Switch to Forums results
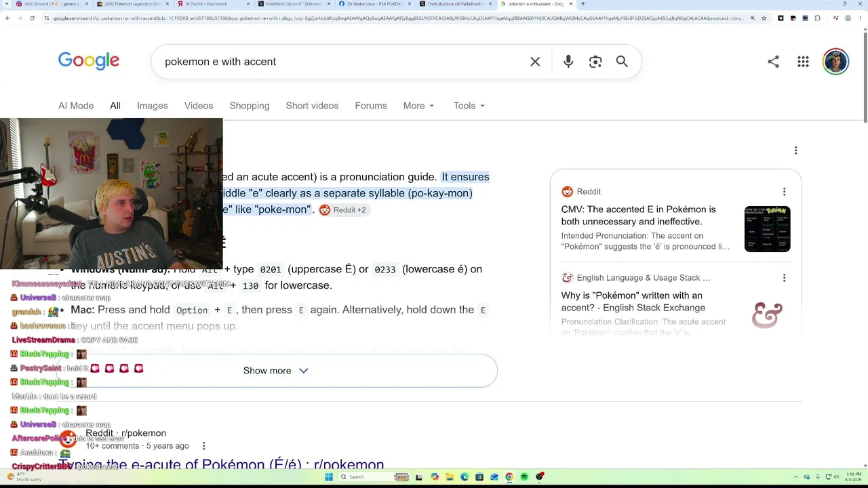 tap(371, 106)
